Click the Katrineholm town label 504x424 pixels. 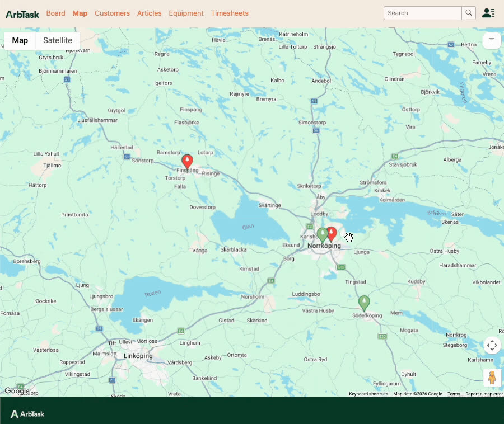(293, 34)
